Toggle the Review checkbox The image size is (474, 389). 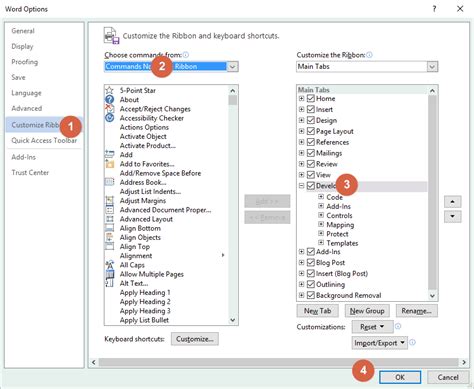(x=311, y=164)
